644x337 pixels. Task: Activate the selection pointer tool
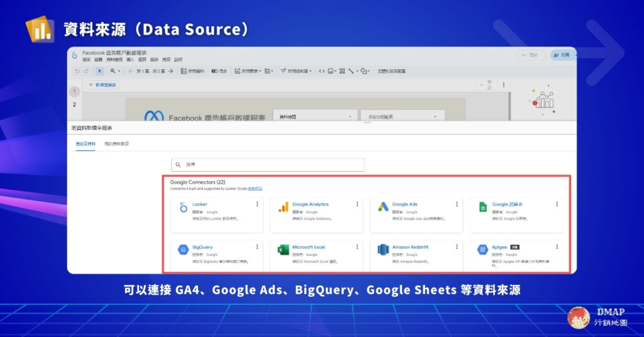tap(99, 71)
